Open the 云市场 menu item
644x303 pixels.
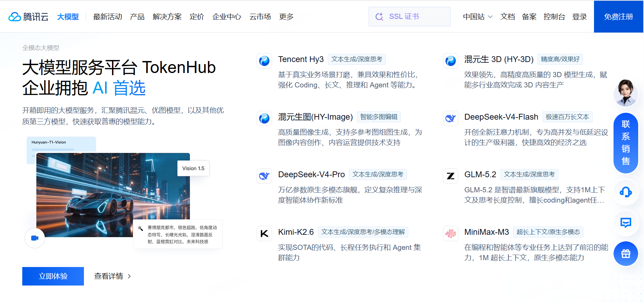(260, 16)
